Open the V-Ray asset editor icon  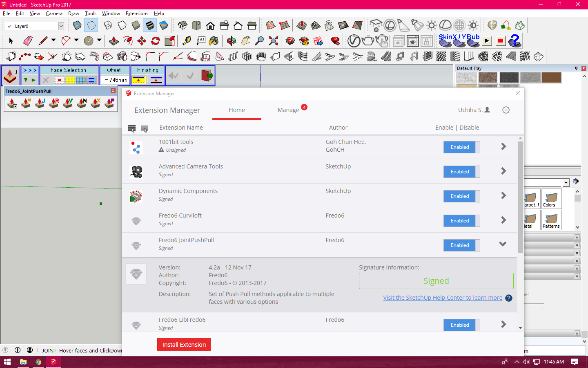[x=354, y=41]
